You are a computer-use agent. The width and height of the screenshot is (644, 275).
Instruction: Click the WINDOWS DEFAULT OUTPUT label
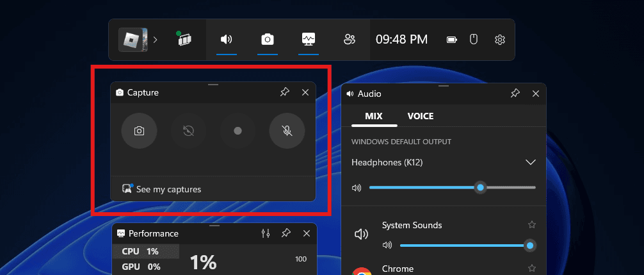coord(401,142)
